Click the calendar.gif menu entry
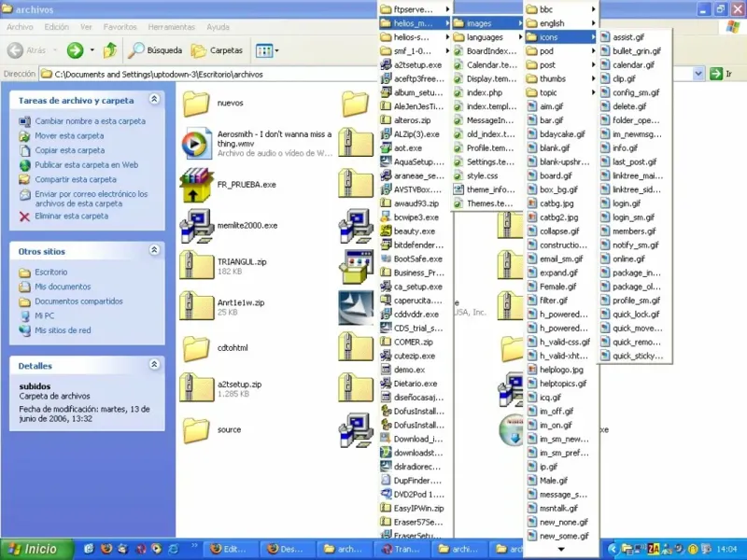 [x=635, y=64]
